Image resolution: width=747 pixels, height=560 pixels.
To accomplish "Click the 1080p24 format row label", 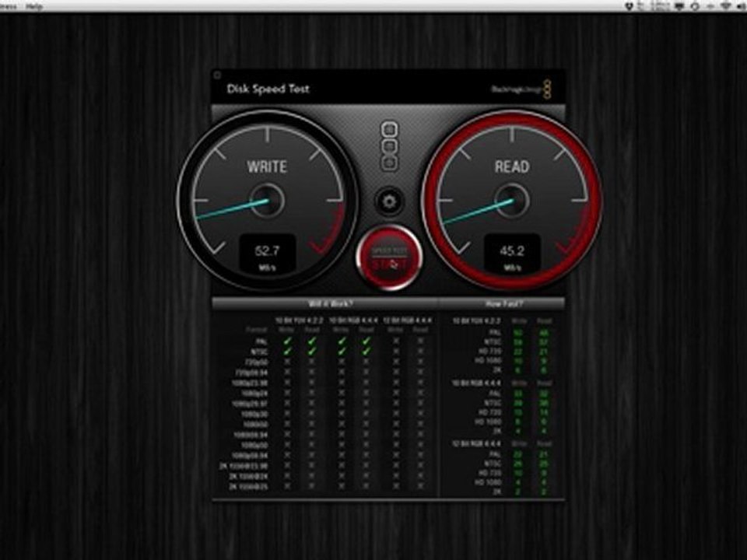I will pos(254,394).
